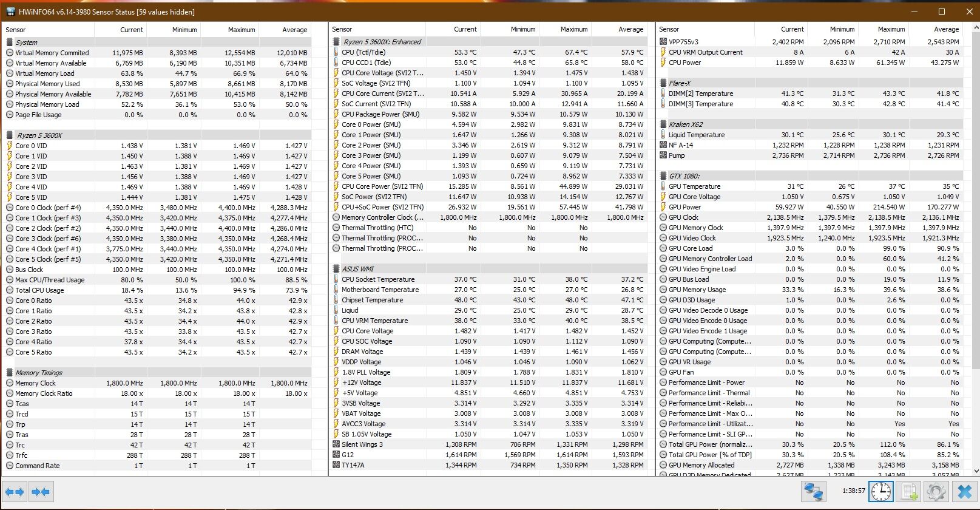
Task: Select the Virtual Memory Commited row
Action: click(x=157, y=53)
